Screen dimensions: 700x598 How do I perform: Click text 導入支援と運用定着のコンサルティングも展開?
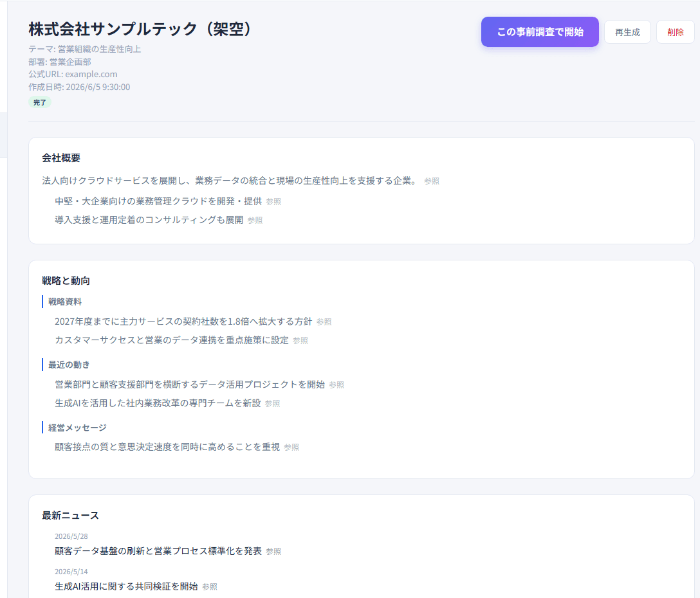[149, 220]
